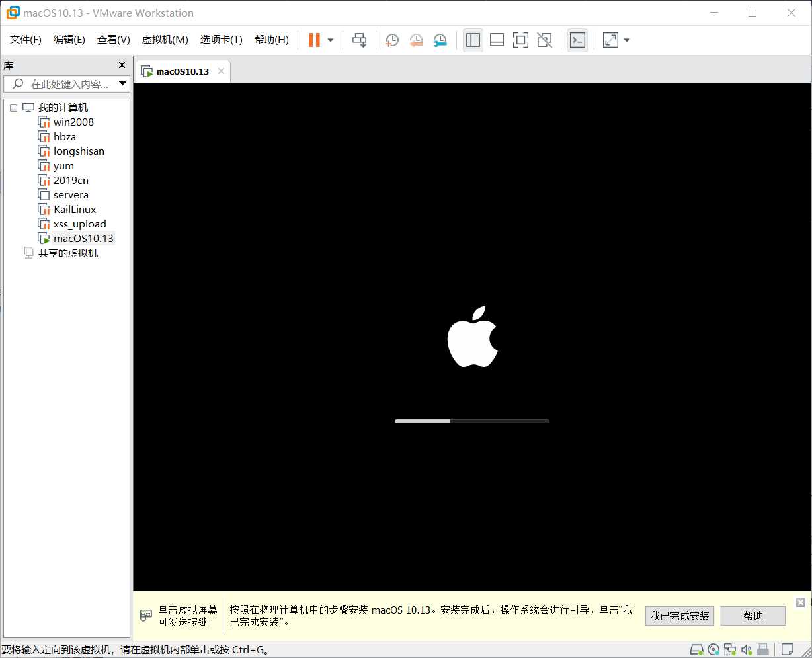This screenshot has width=812, height=658.
Task: Click the 帮助 button in install bar
Action: (x=753, y=616)
